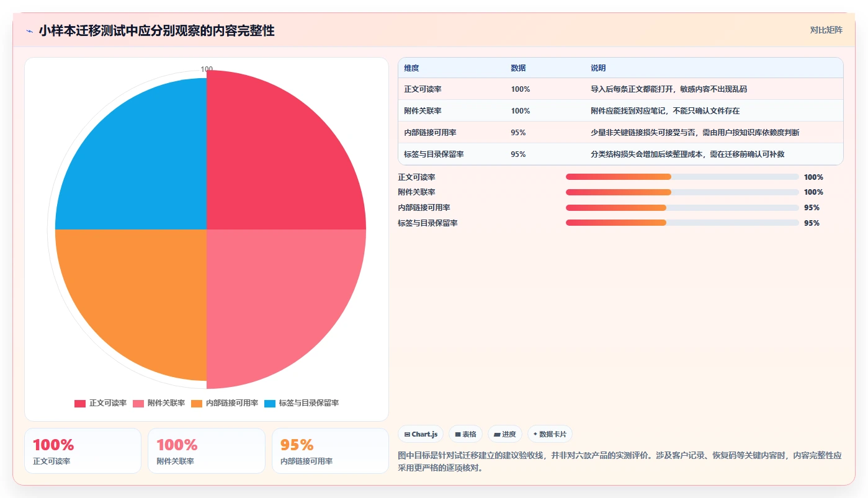Viewport: 868px width, 498px height.
Task: Toggle 内部链接可用率 legend item in chart
Action: tap(225, 403)
